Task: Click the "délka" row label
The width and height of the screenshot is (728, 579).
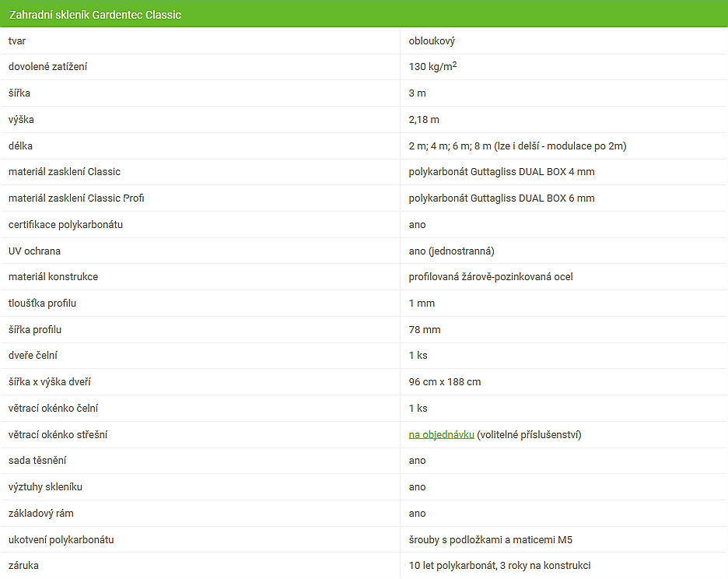Action: (x=20, y=146)
